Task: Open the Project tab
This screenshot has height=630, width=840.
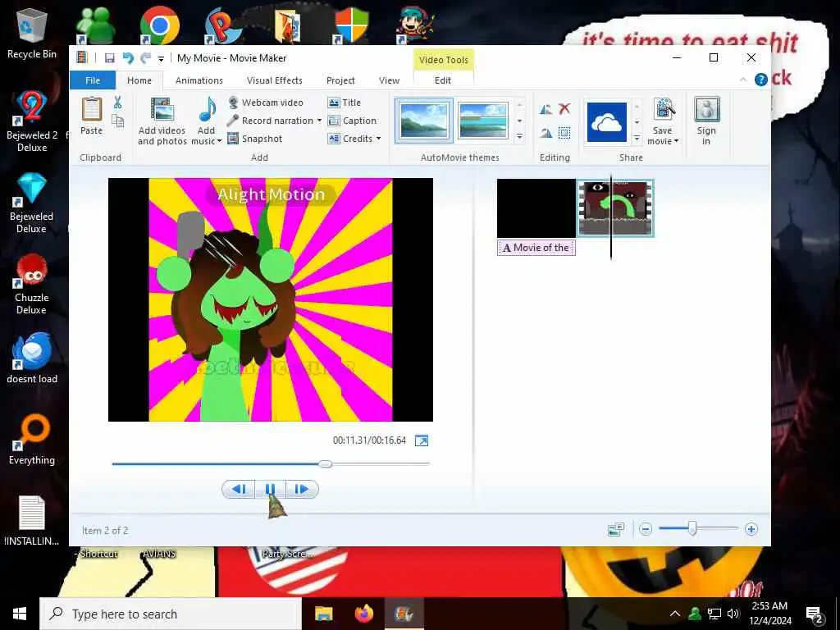Action: coord(340,80)
